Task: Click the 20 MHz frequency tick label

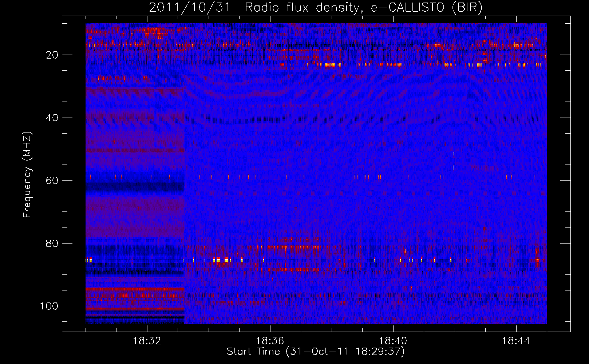Action: pyautogui.click(x=52, y=55)
